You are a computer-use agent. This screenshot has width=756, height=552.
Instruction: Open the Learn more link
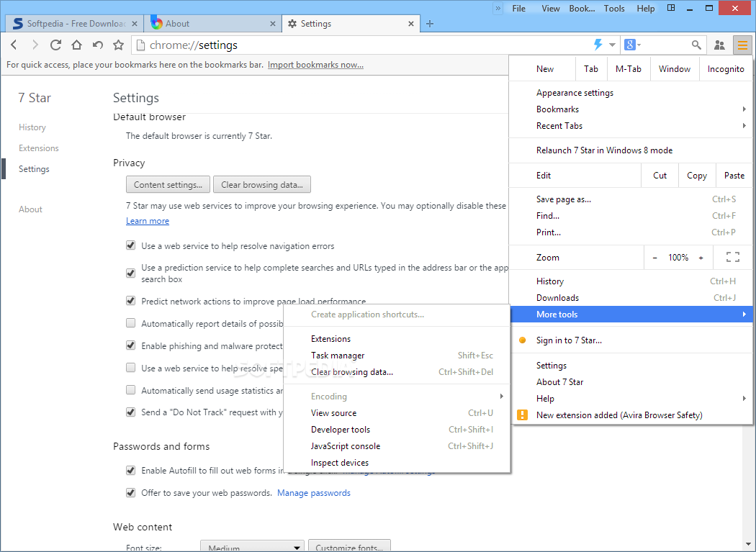click(148, 221)
